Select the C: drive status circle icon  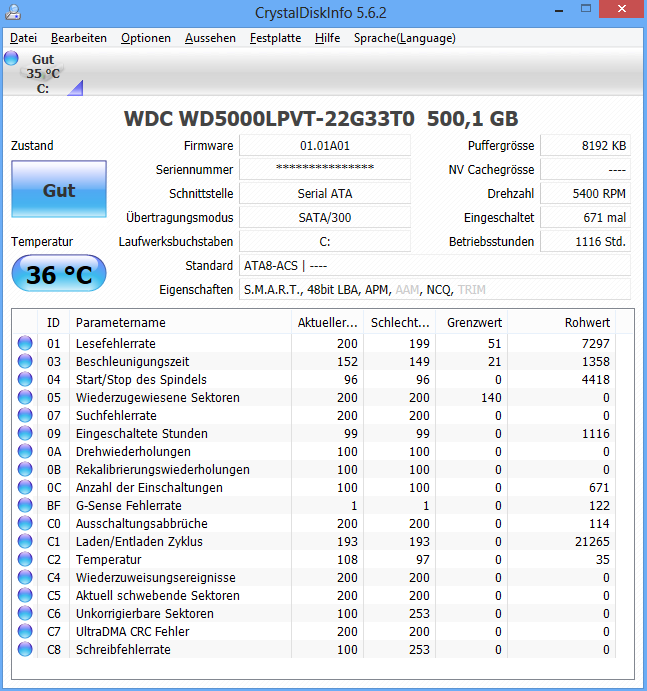11,58
